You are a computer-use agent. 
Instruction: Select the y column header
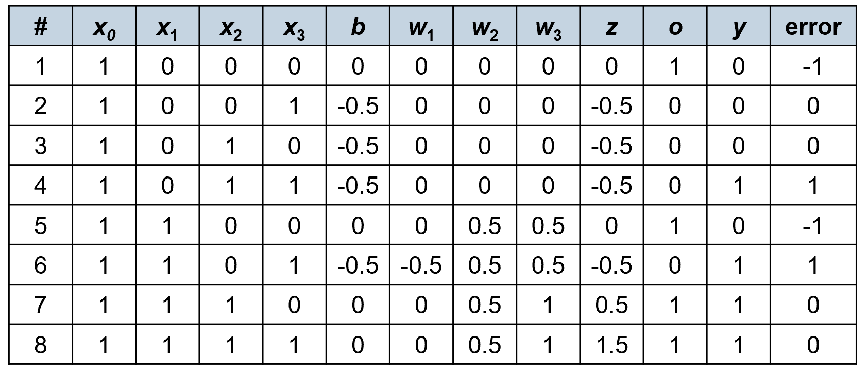coord(738,28)
